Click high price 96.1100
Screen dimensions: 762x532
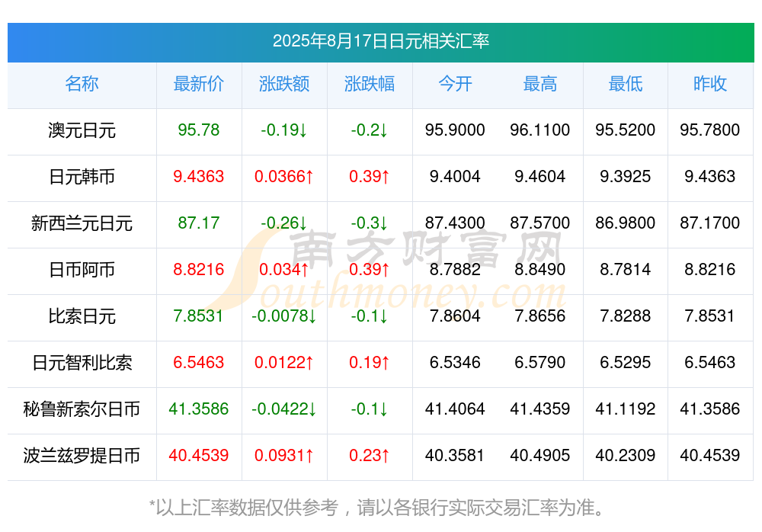[540, 130]
